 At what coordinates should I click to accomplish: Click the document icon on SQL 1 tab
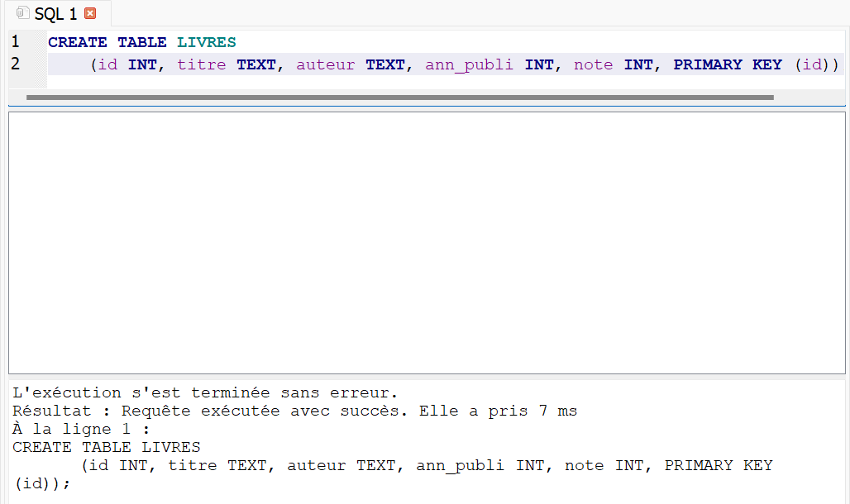coord(22,14)
